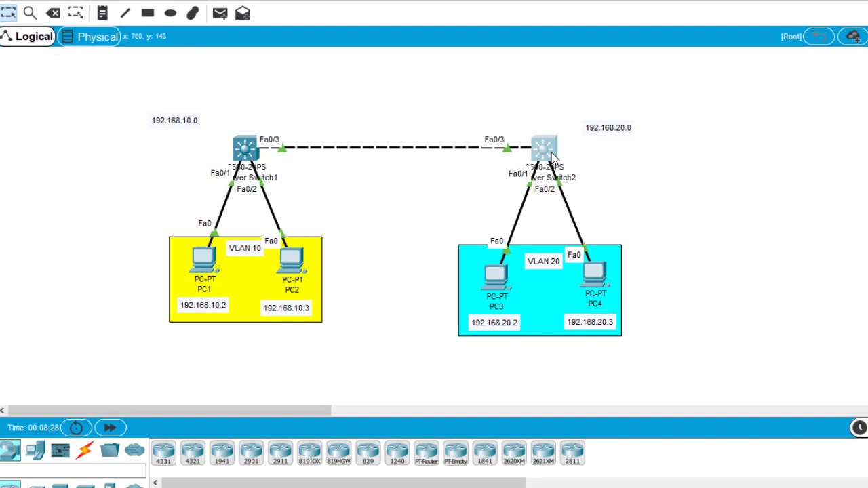Screen dimensions: 868x488
Task: Pick the 4321 router model
Action: [x=193, y=453]
